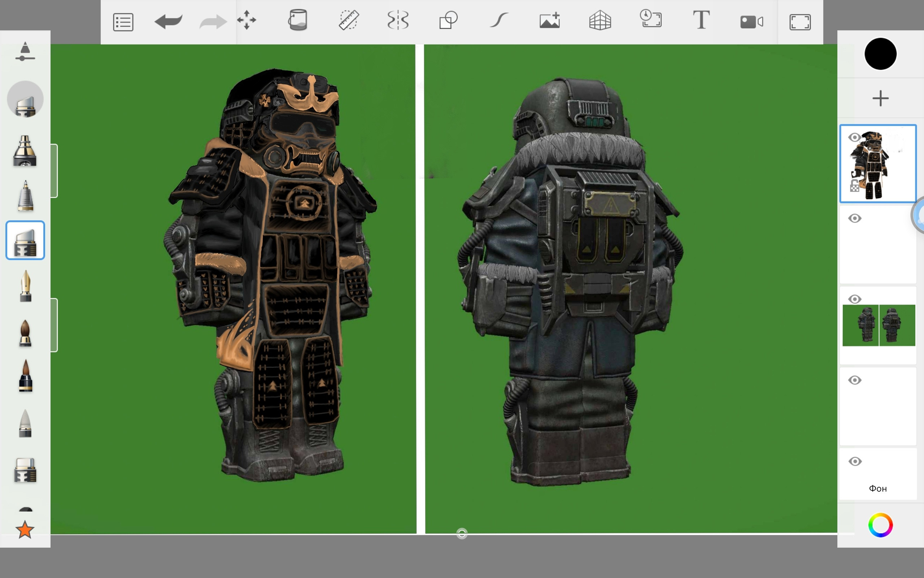Enable the Symmetry tool
The height and width of the screenshot is (578, 924).
coord(398,20)
